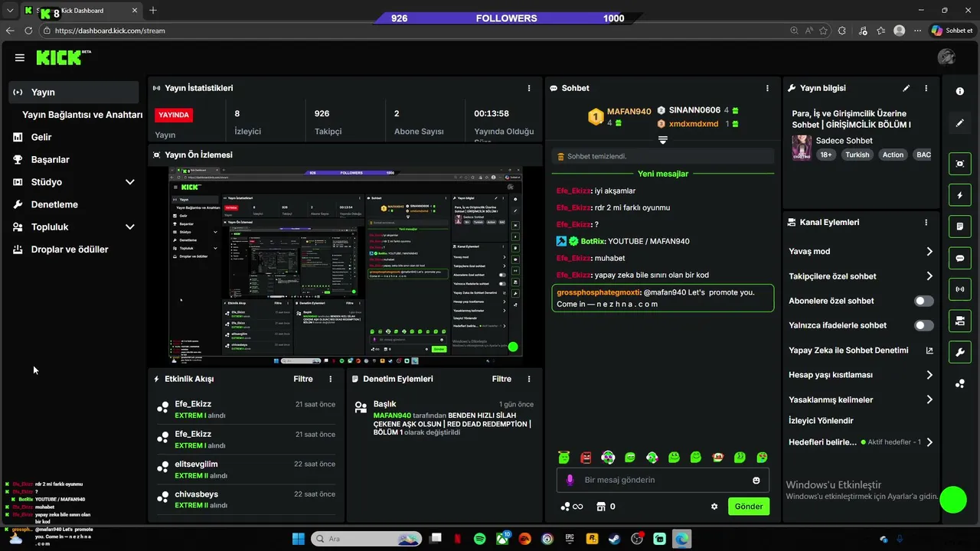Click Yeni mesajlar divider link
980x551 pixels.
point(663,174)
